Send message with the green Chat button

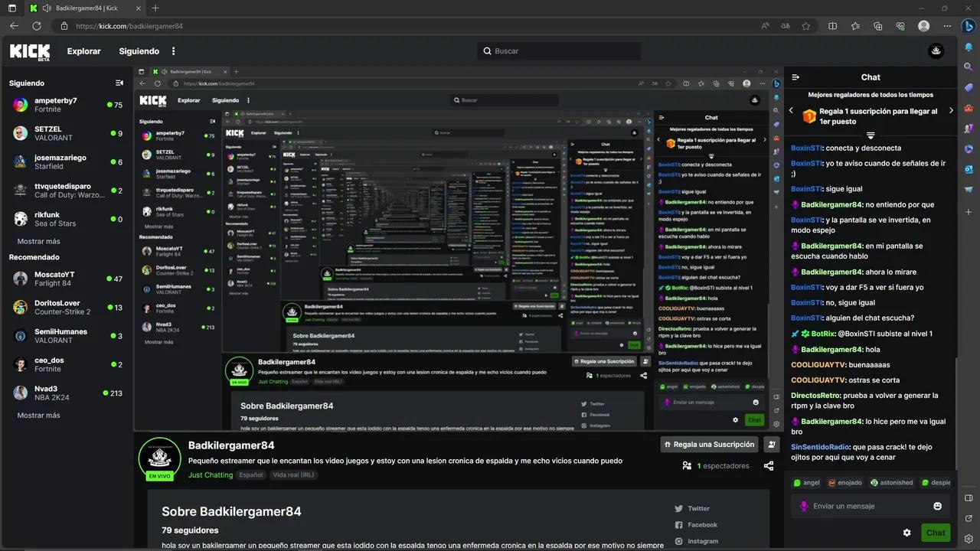point(936,533)
